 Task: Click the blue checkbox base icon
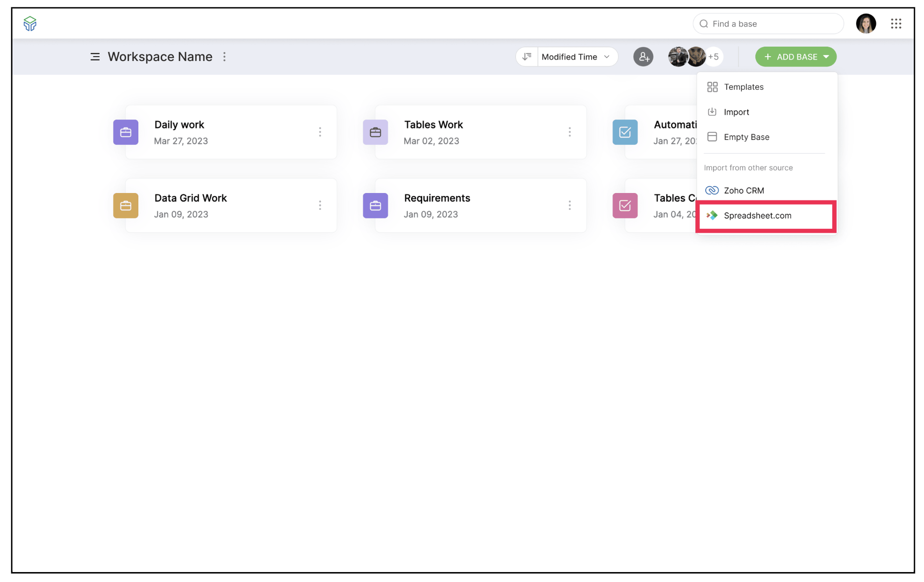[625, 132]
